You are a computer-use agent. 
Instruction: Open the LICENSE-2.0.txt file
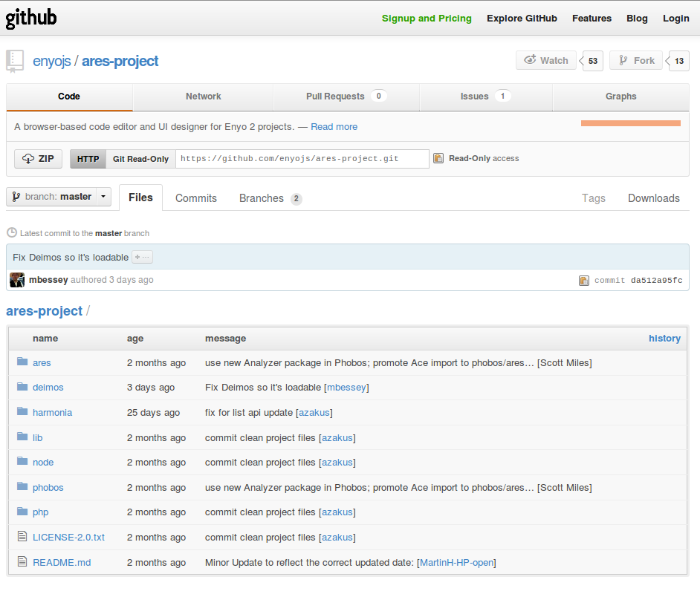[x=68, y=538]
